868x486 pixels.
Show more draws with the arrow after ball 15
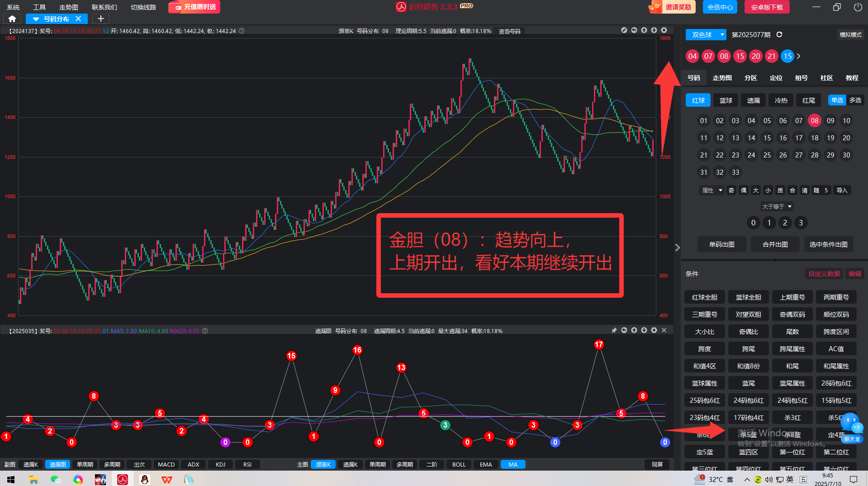click(x=799, y=56)
